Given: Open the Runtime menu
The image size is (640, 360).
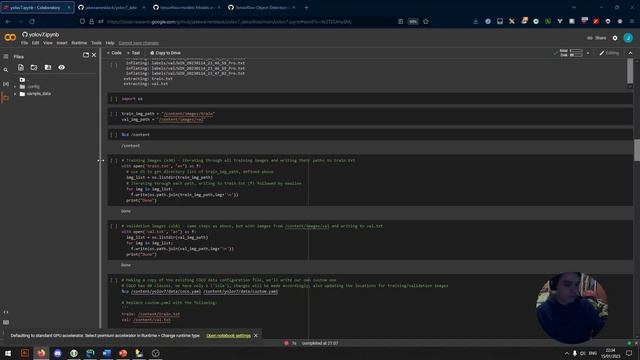Looking at the screenshot, I should 79,43.
